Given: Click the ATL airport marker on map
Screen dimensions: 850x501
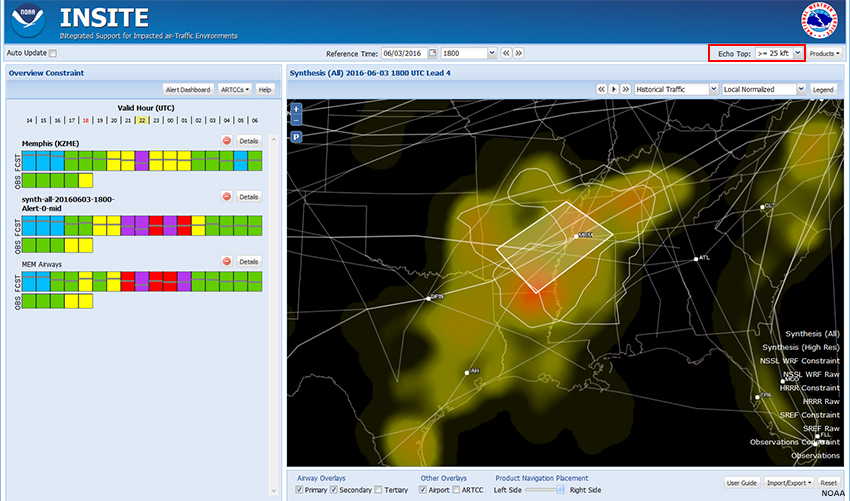Looking at the screenshot, I should pos(696,259).
